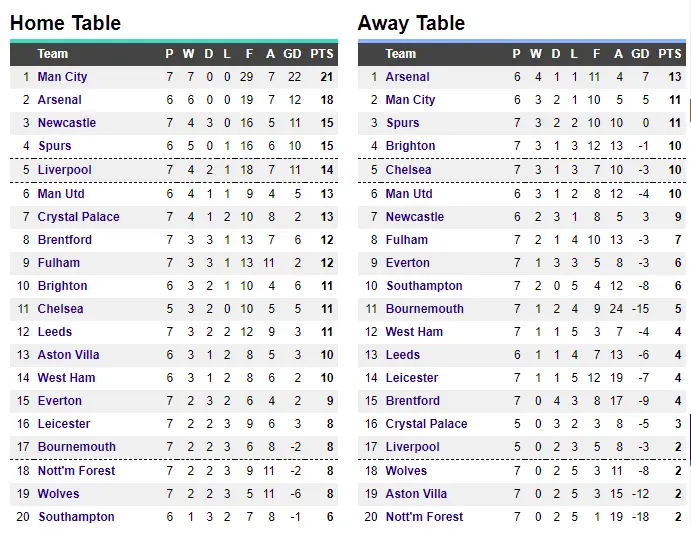Click GD column header in Away Table
This screenshot has width=691, height=543.
[640, 54]
